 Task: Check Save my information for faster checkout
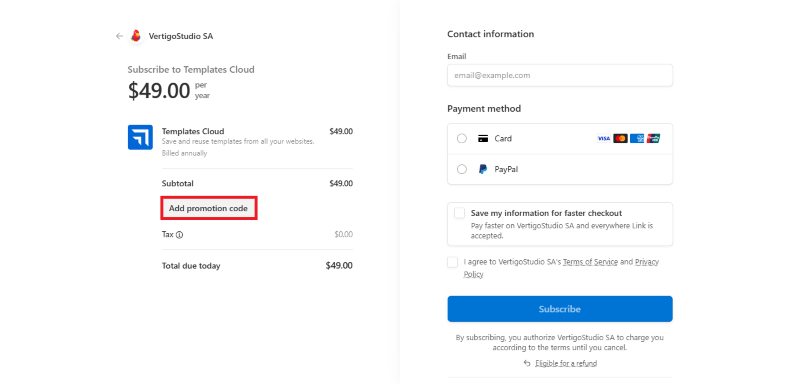click(459, 213)
